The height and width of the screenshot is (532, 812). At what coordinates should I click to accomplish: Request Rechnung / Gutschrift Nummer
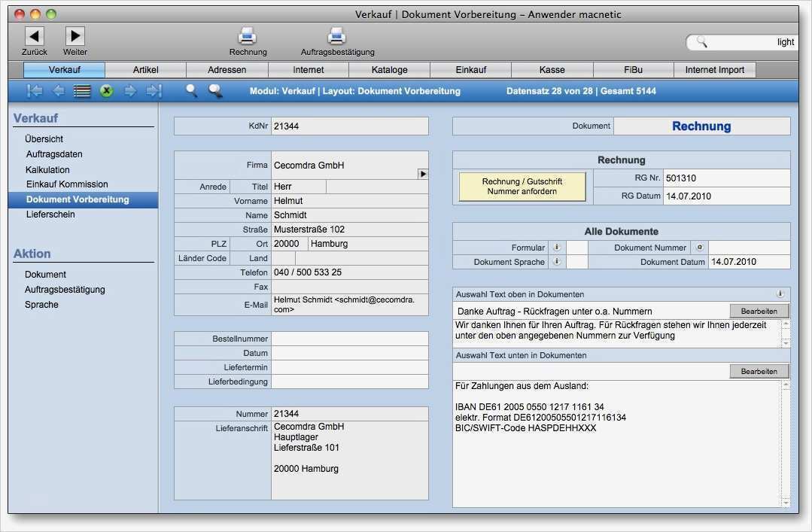tap(521, 187)
